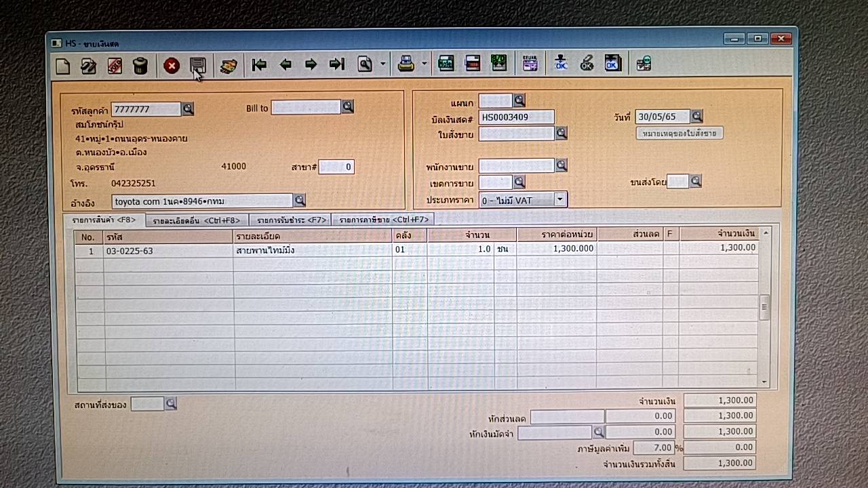Print with the printer icon
868x488 pixels.
406,65
